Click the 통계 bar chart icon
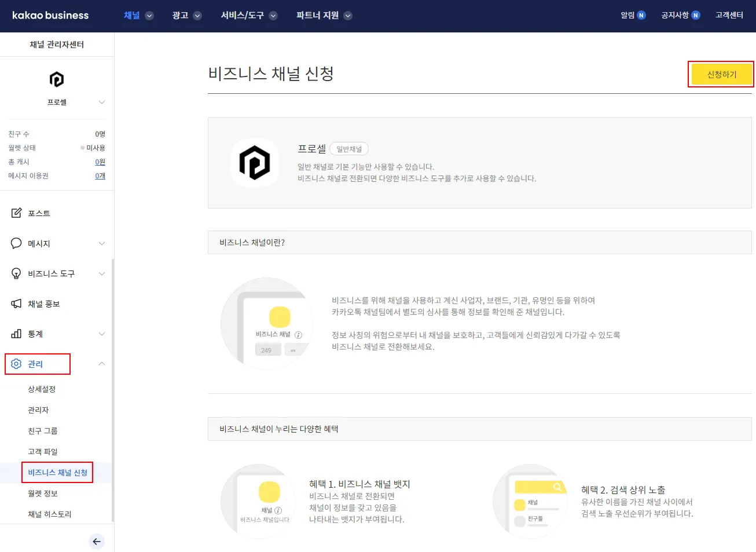The width and height of the screenshot is (756, 552). (16, 334)
